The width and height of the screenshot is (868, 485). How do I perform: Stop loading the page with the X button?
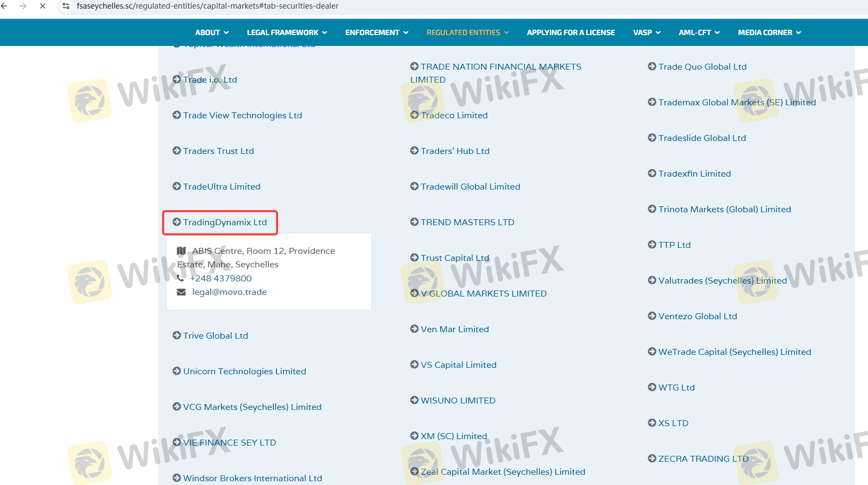point(43,6)
